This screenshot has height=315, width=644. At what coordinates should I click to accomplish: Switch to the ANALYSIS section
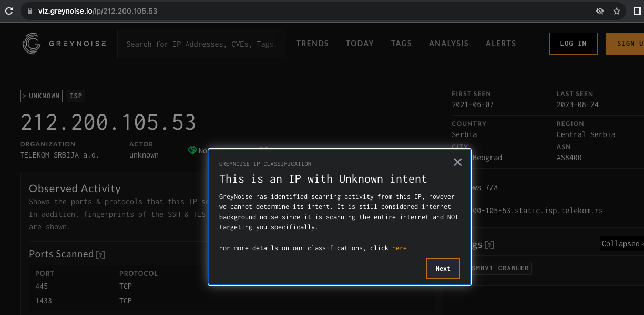coord(448,44)
